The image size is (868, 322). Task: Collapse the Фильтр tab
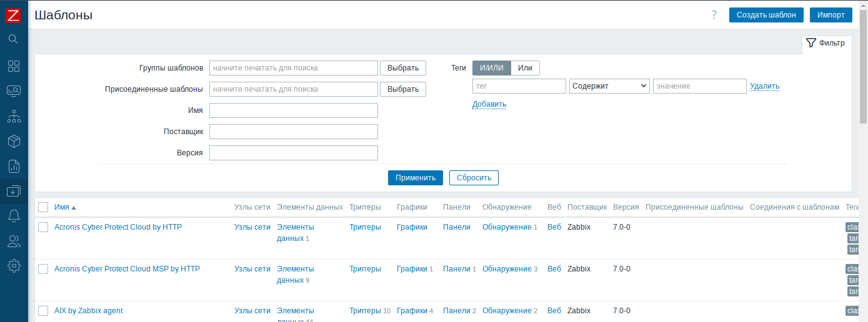pyautogui.click(x=826, y=43)
